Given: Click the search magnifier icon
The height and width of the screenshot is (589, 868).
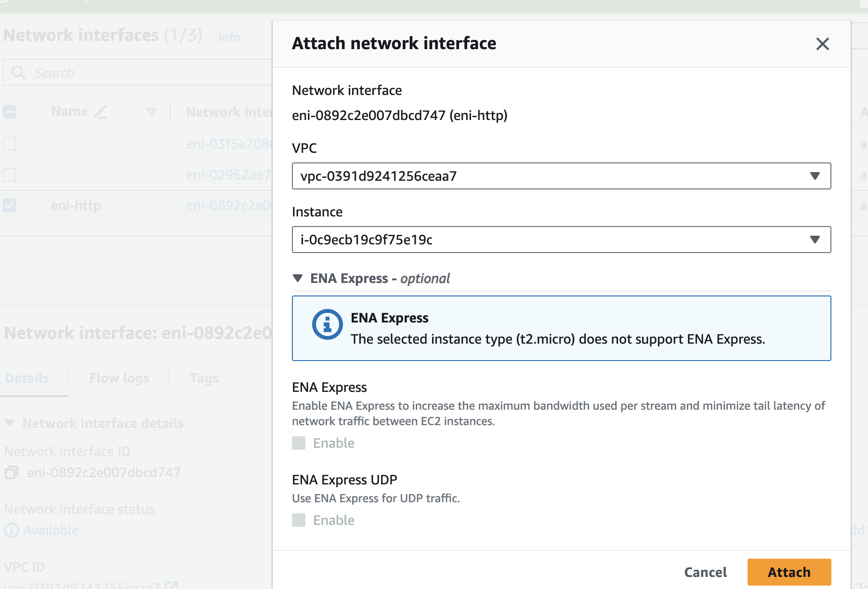Looking at the screenshot, I should (x=19, y=73).
